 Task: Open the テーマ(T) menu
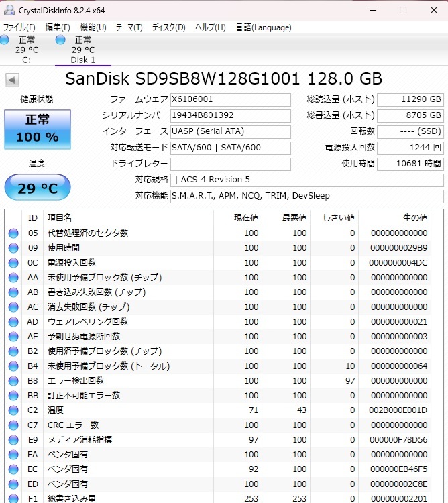[x=129, y=27]
